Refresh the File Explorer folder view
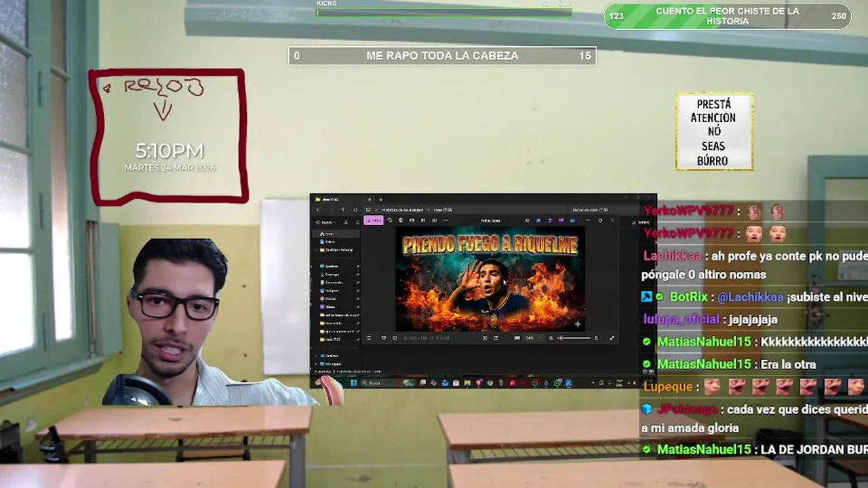Screen dimensions: 868x488 pos(355,210)
